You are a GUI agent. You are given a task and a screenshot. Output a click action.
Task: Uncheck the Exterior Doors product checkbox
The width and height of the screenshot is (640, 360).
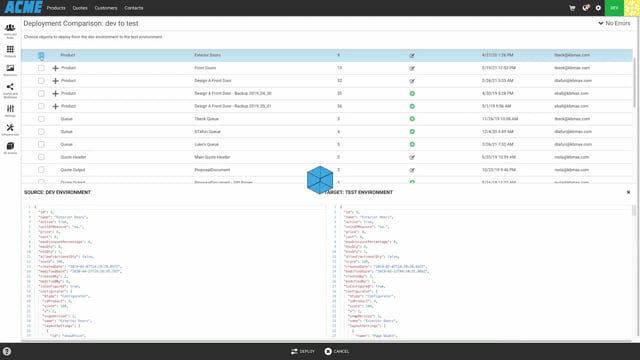pos(41,55)
